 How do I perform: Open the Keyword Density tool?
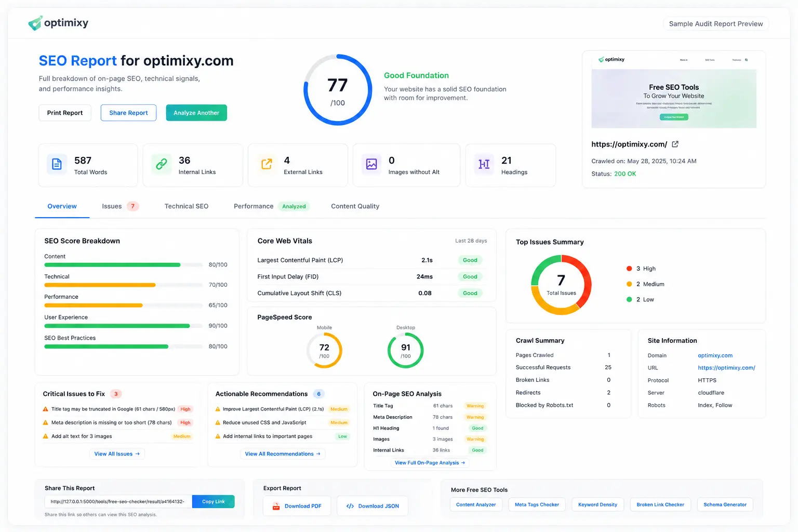coord(597,504)
